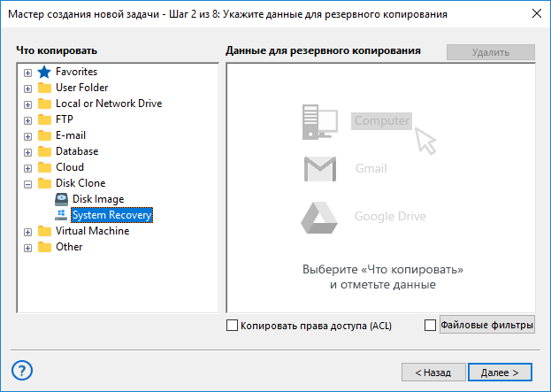Screen dimensions: 551x392
Task: Go to next step with Далее
Action: [x=500, y=373]
